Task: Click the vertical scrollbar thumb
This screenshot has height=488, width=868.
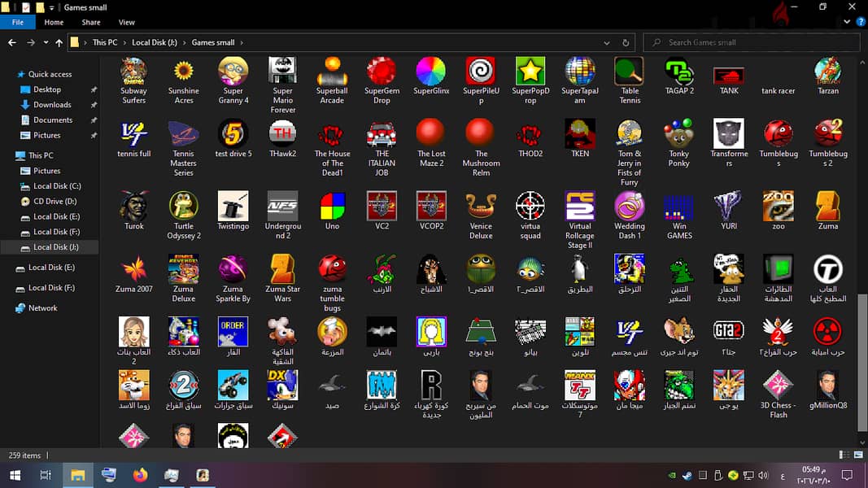Action: 862,363
